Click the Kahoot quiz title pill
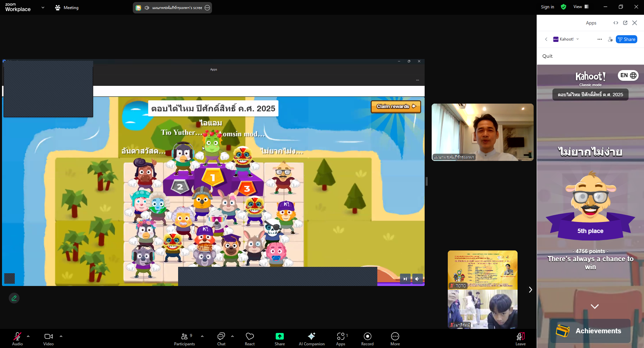Screen dimensions: 644x348 tap(590, 95)
